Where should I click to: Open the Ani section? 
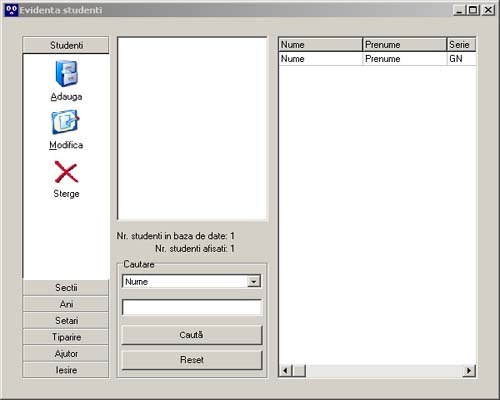(x=66, y=304)
